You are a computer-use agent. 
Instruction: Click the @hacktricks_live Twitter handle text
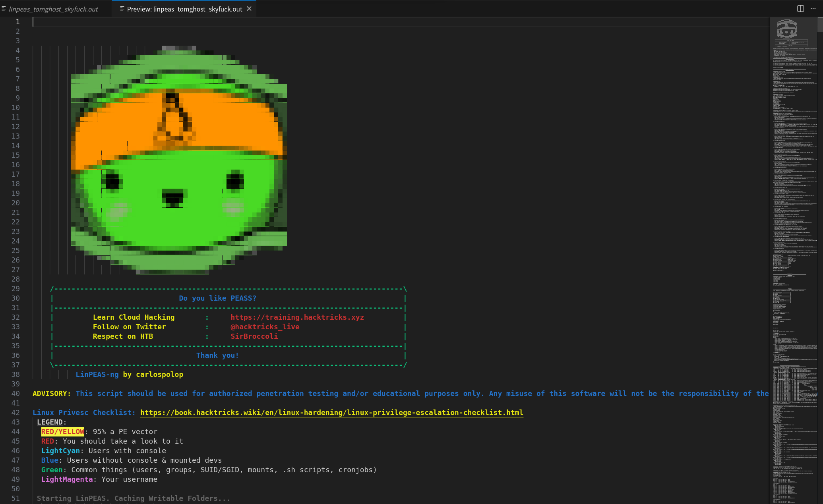(x=265, y=326)
